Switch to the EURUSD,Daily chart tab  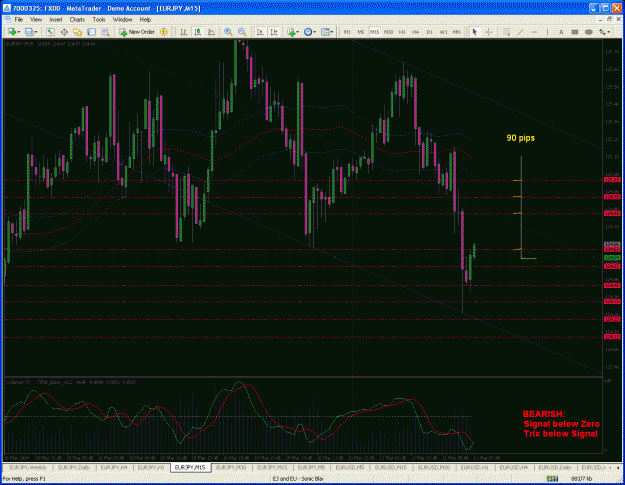[x=555, y=467]
